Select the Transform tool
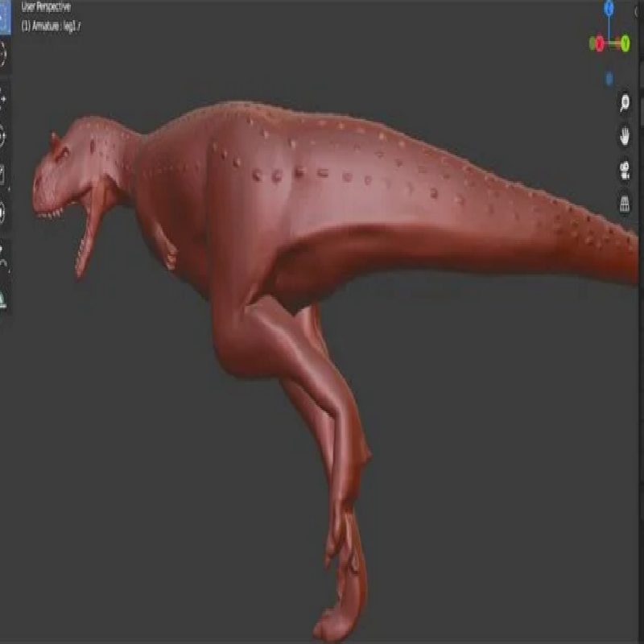The width and height of the screenshot is (644, 644). pos(2,213)
